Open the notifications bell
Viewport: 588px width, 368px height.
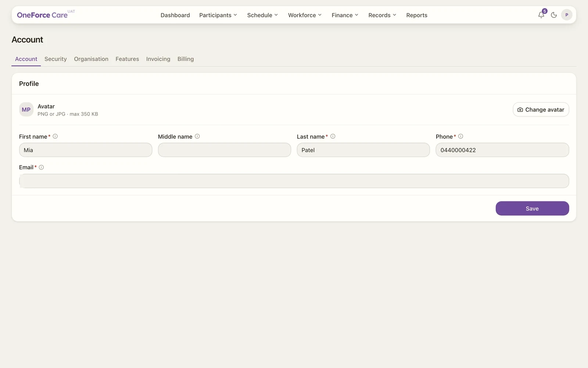click(541, 15)
